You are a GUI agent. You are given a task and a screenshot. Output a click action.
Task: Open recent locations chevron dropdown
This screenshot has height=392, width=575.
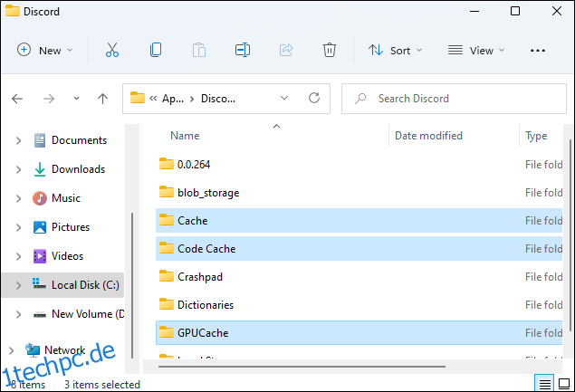76,99
